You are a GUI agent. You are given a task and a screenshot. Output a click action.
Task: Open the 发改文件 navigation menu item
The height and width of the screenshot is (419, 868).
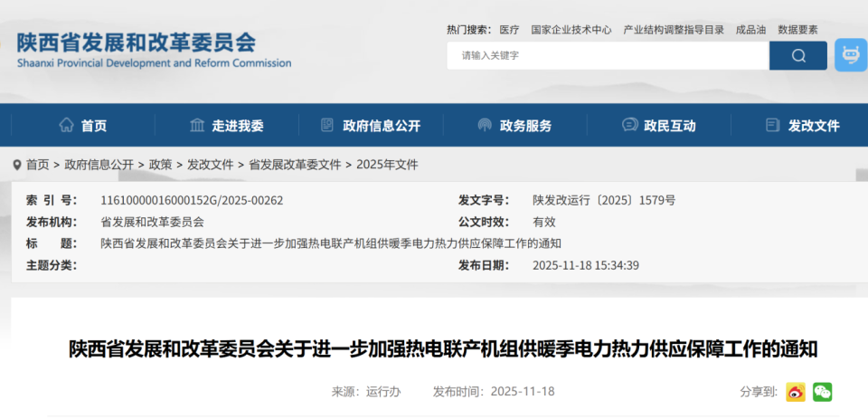click(x=814, y=126)
